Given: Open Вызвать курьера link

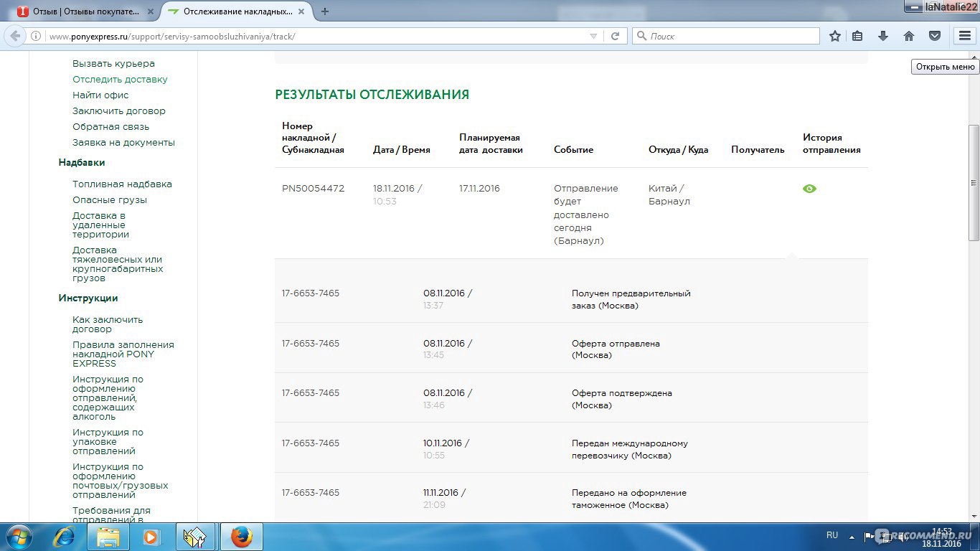Looking at the screenshot, I should click(x=113, y=64).
